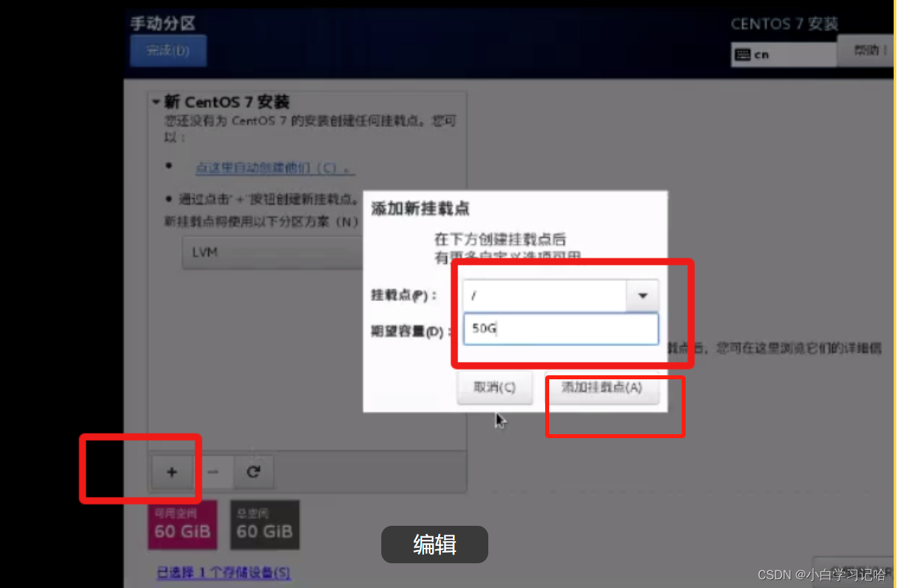Click the 可用空间 60 GiB box
This screenshot has width=897, height=588.
tap(182, 524)
